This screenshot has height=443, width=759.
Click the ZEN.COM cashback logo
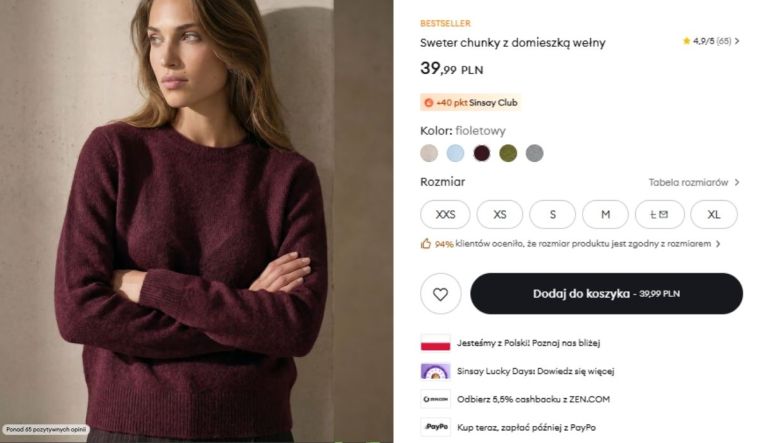pos(435,399)
